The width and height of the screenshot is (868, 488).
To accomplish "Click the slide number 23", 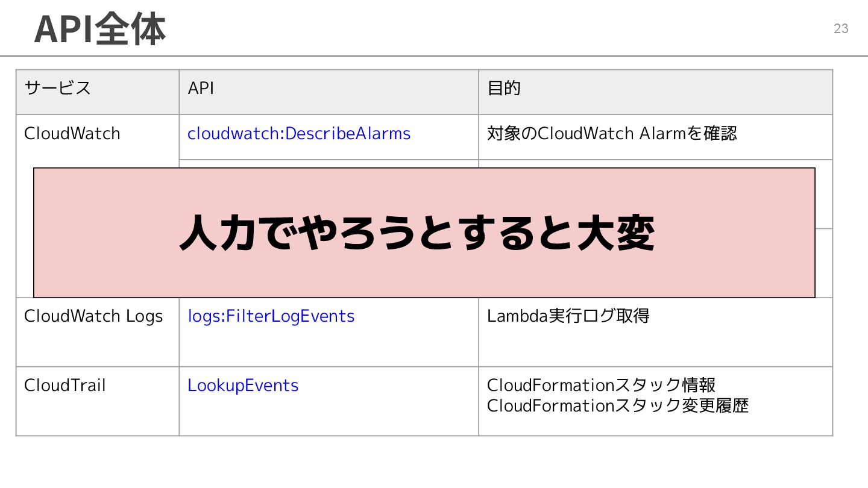I will coord(841,28).
